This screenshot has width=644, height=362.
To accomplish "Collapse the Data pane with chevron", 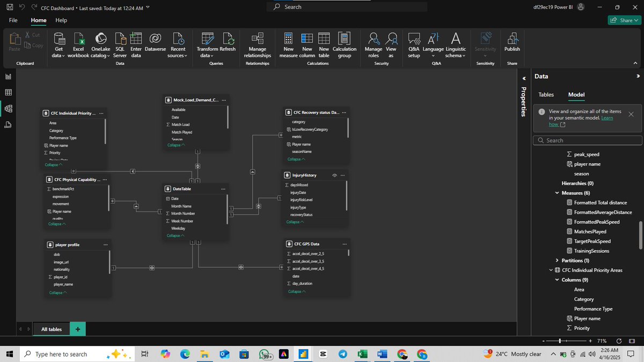I will point(638,77).
